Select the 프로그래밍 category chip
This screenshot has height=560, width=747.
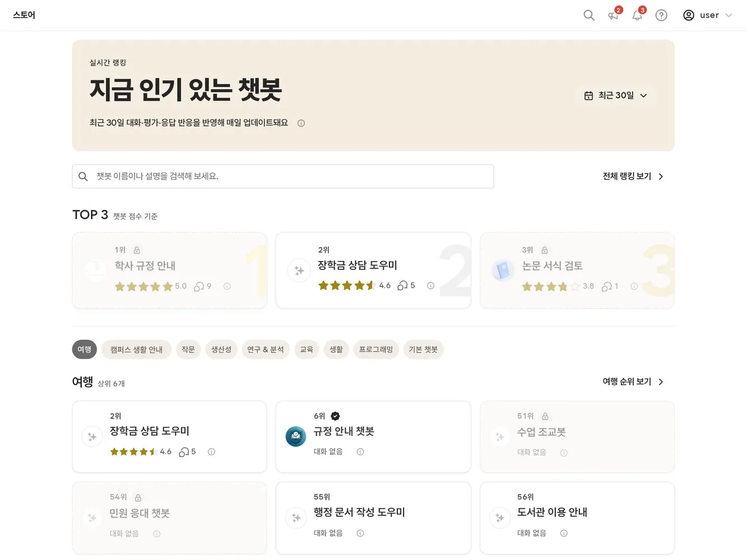tap(376, 349)
